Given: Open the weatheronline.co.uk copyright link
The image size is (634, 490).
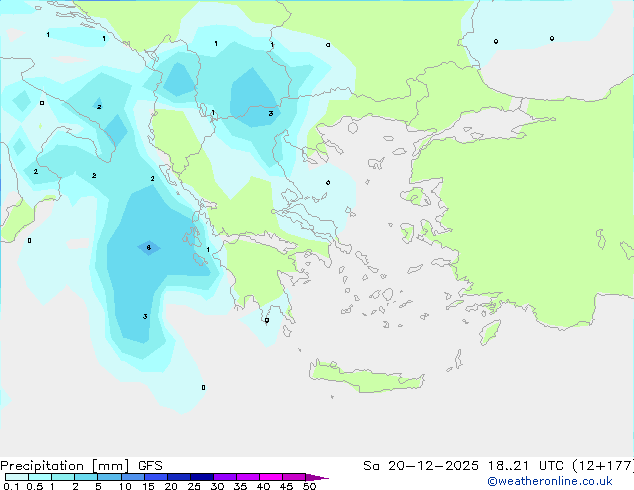Looking at the screenshot, I should [550, 481].
